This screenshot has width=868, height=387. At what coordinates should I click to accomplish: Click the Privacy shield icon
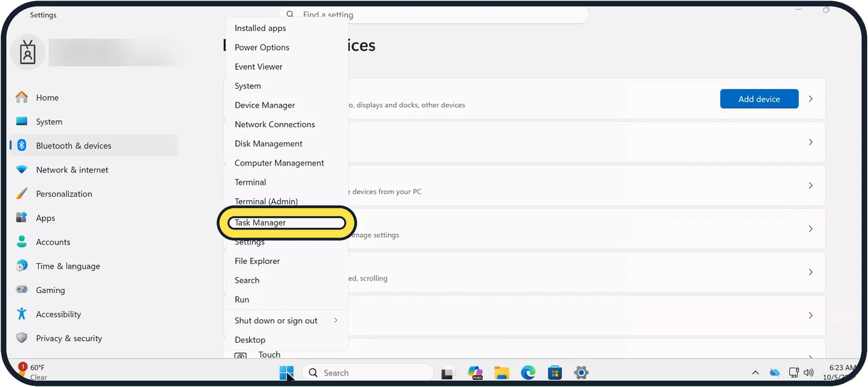(x=22, y=338)
